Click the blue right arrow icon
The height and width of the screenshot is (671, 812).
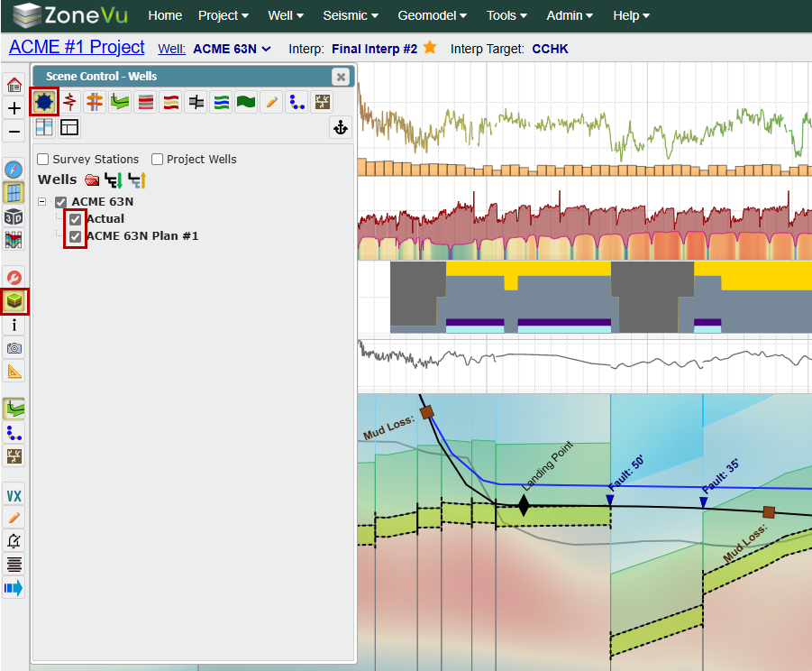(x=14, y=588)
